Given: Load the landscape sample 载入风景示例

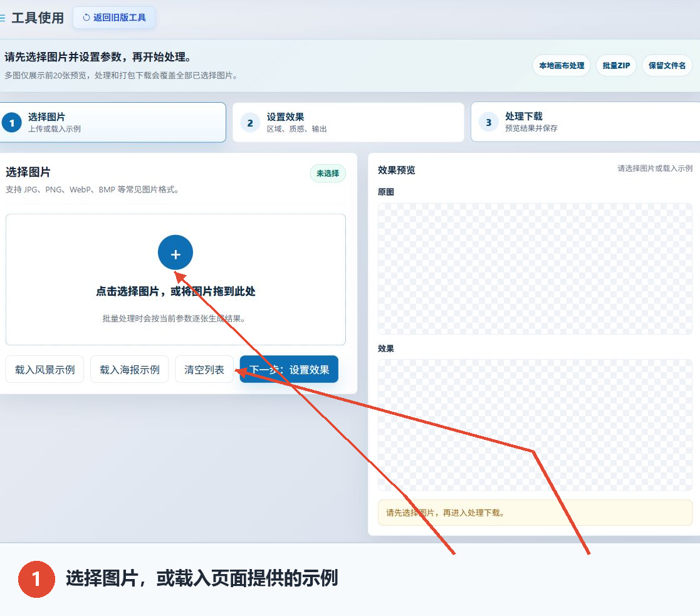Looking at the screenshot, I should click(x=44, y=369).
